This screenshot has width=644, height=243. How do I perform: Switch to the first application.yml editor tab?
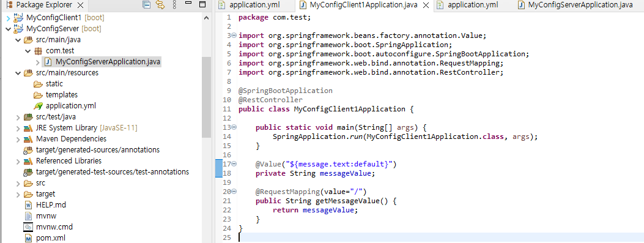[254, 5]
